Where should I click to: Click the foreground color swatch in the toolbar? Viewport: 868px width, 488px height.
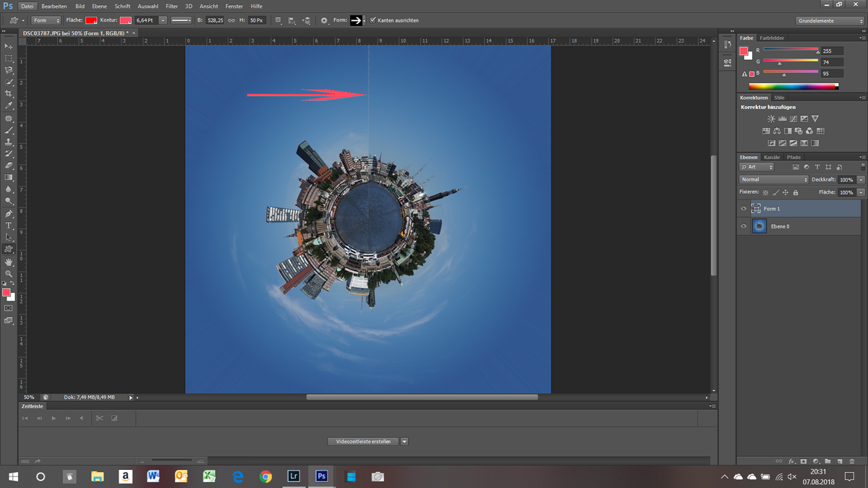click(7, 294)
